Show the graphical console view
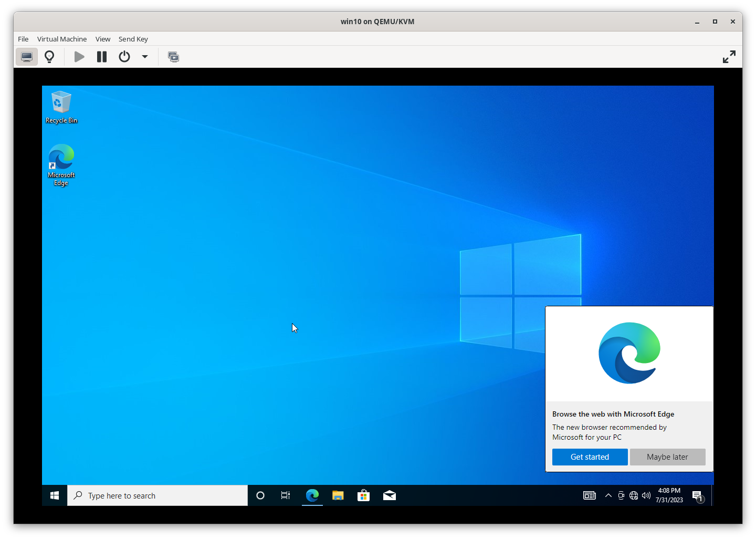Screen dimensions: 756x539 [27, 57]
